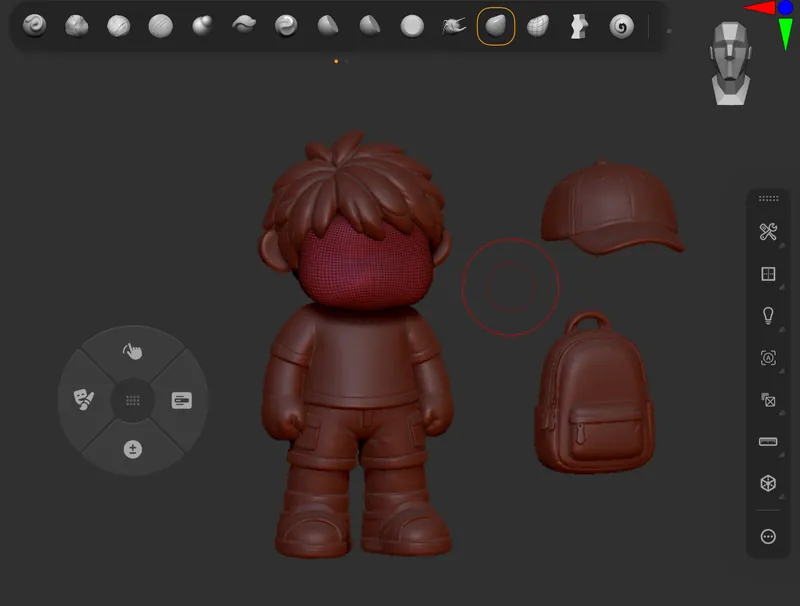
Task: Select the cut-sphere brush beside the swirl-groove sphere
Action: (x=328, y=26)
